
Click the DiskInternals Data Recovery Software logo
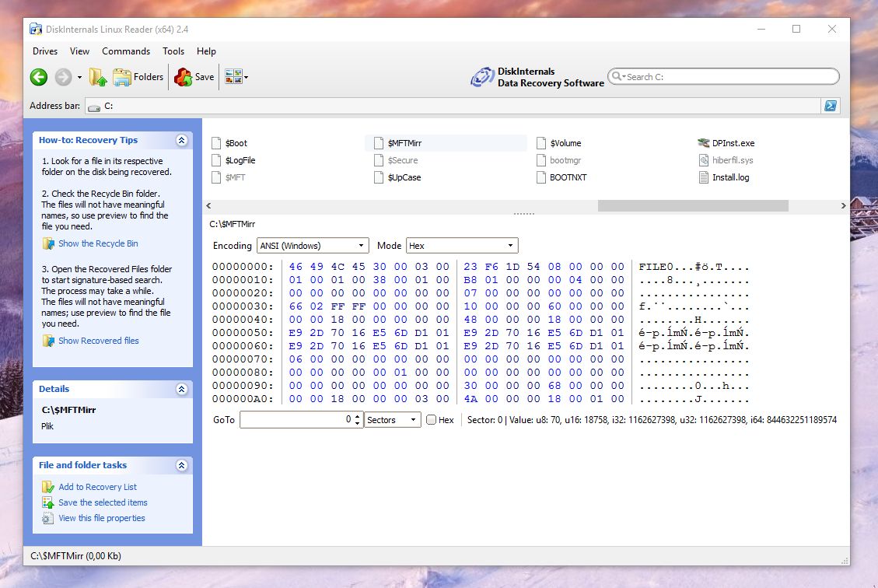[x=537, y=77]
